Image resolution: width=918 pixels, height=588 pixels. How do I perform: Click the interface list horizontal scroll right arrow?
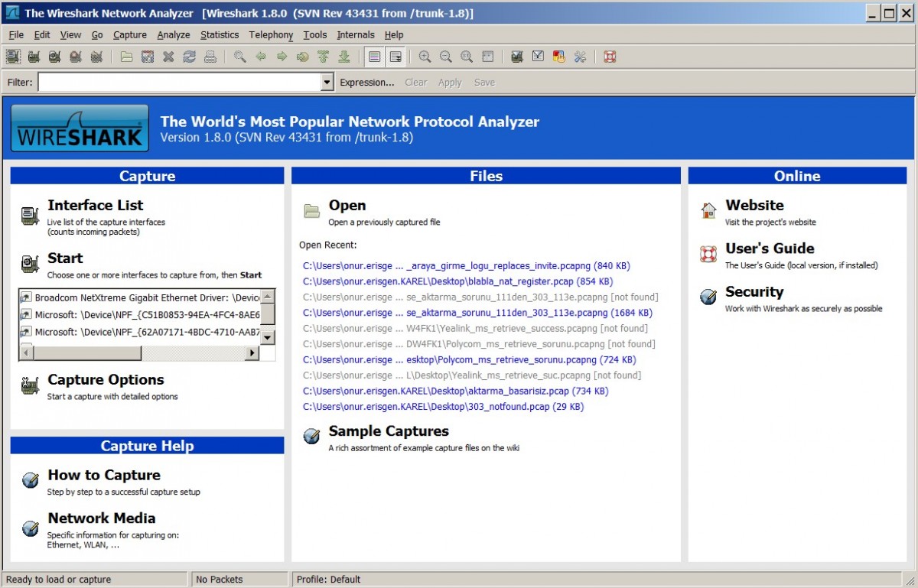click(x=252, y=353)
